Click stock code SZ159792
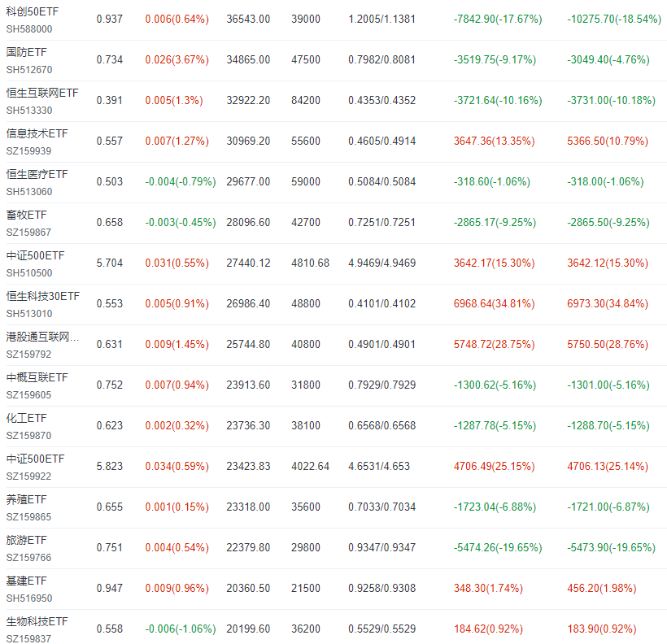Screen dimensions: 667x644 click(x=28, y=355)
